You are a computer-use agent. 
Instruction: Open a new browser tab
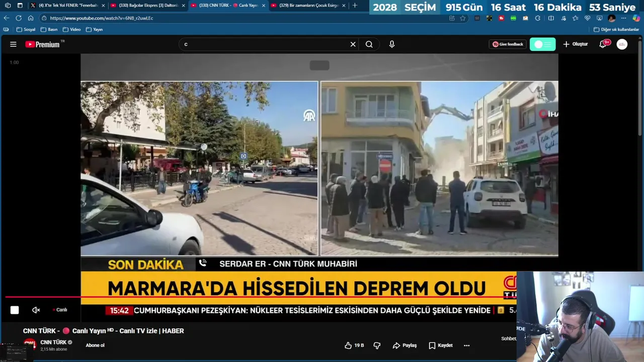point(355,6)
